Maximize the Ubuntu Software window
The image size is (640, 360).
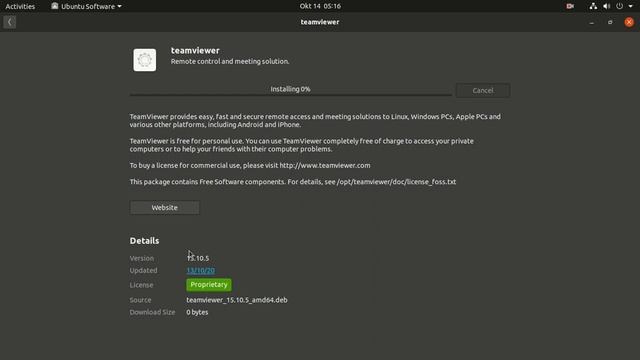610,22
